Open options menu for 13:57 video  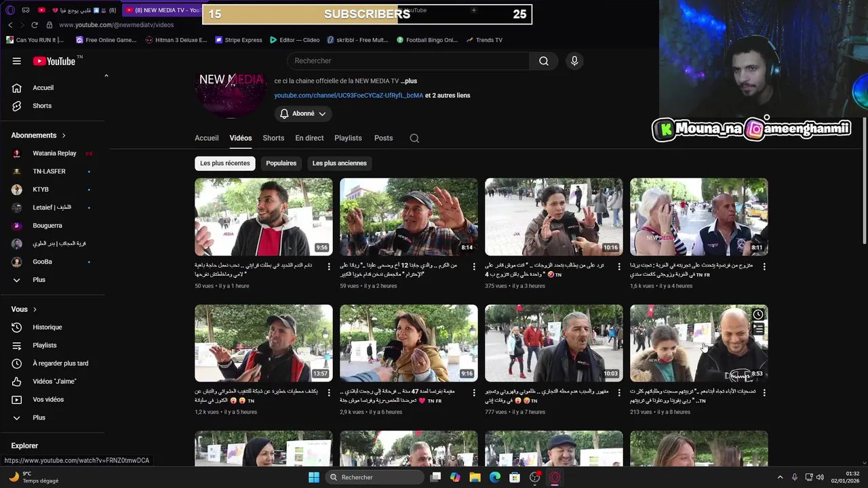329,393
